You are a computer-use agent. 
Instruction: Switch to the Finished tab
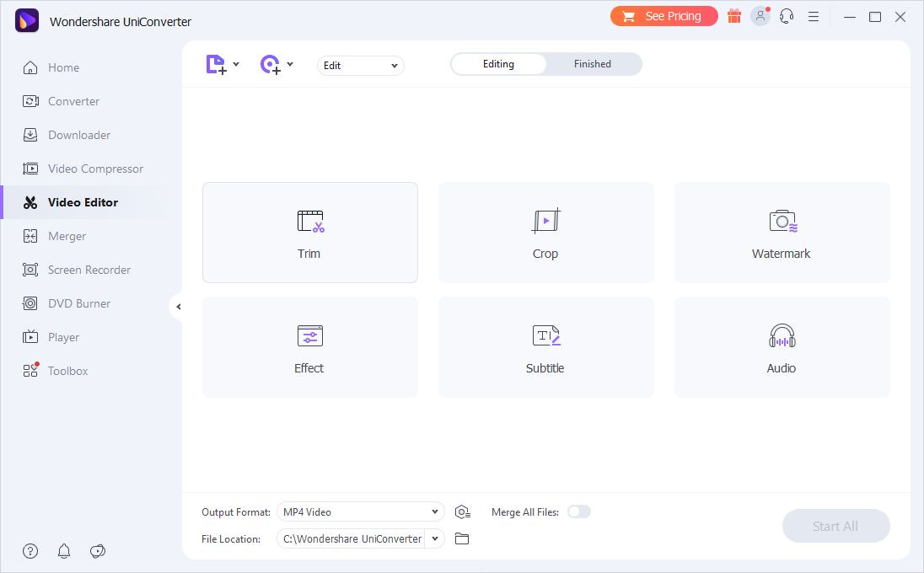click(x=593, y=64)
